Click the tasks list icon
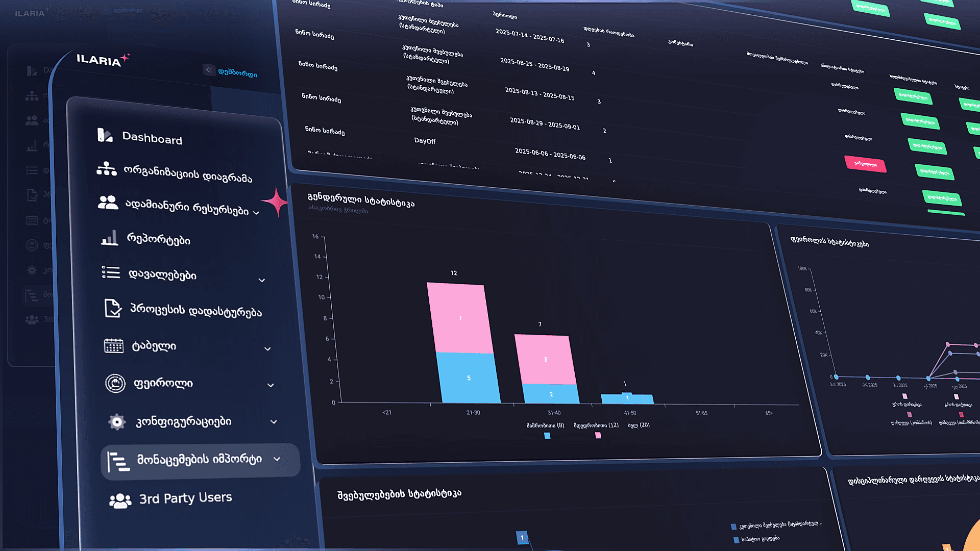980x551 pixels. click(x=111, y=272)
